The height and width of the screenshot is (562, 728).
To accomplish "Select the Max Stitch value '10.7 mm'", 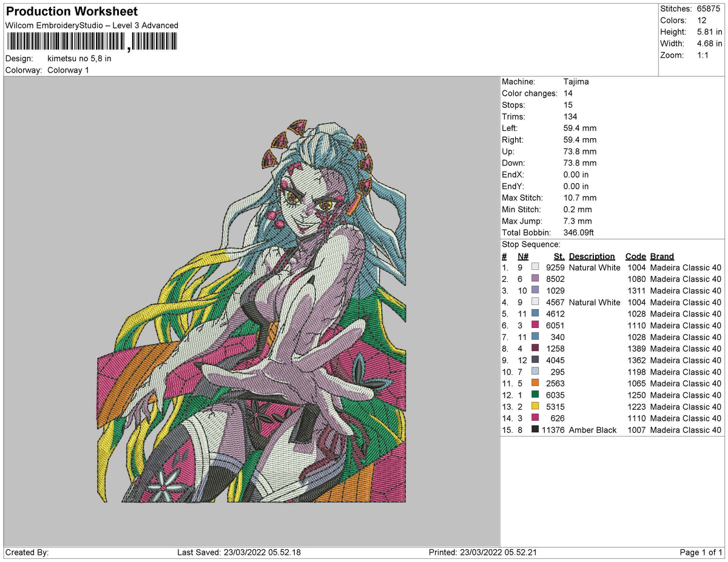I will pos(579,198).
